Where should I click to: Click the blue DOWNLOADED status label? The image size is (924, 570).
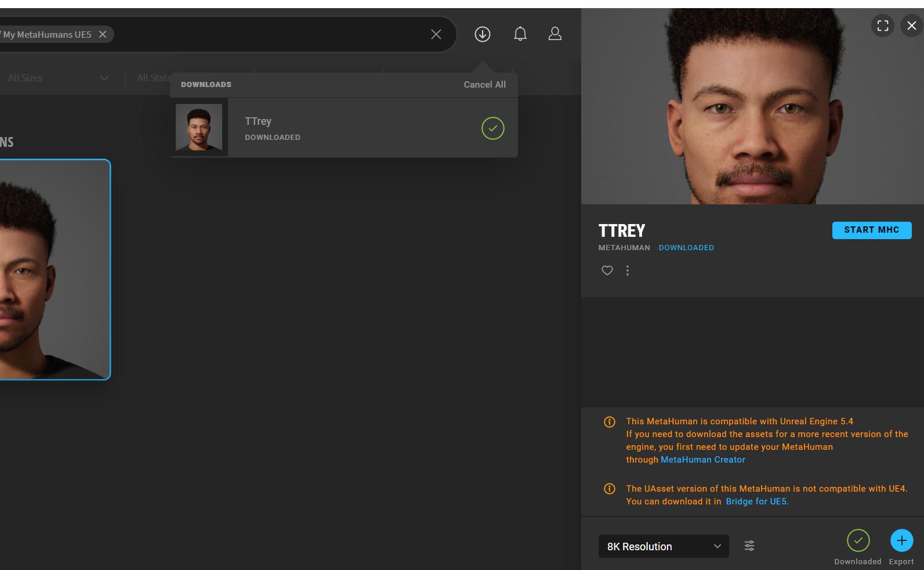pyautogui.click(x=686, y=248)
